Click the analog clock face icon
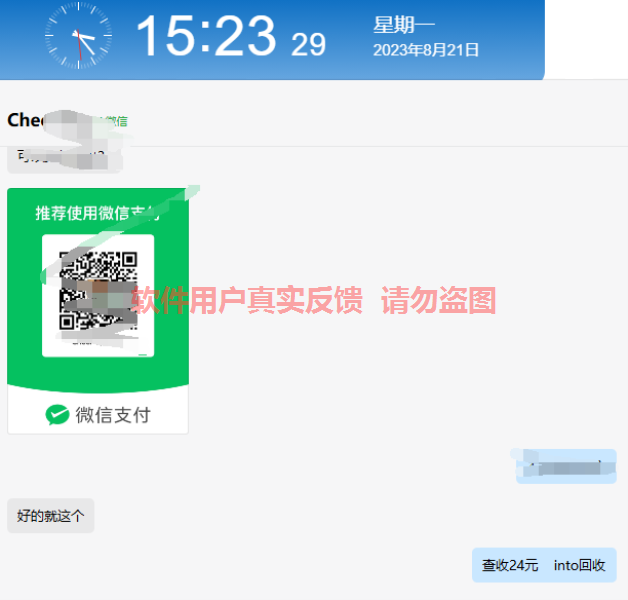Viewport: 628px width, 600px height. pyautogui.click(x=78, y=36)
